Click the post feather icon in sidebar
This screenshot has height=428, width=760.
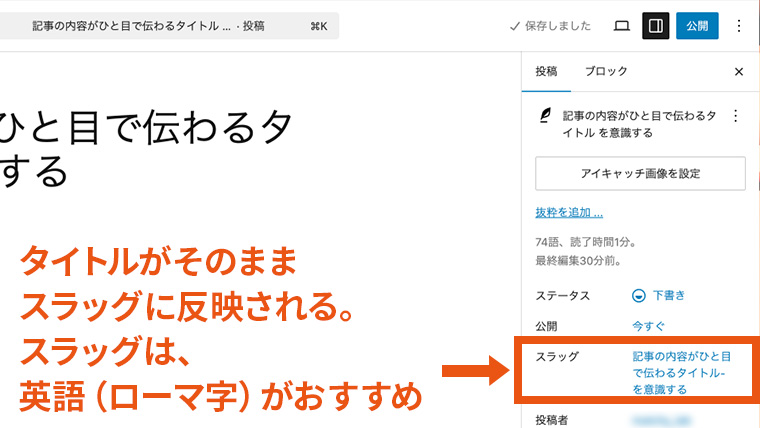(545, 116)
